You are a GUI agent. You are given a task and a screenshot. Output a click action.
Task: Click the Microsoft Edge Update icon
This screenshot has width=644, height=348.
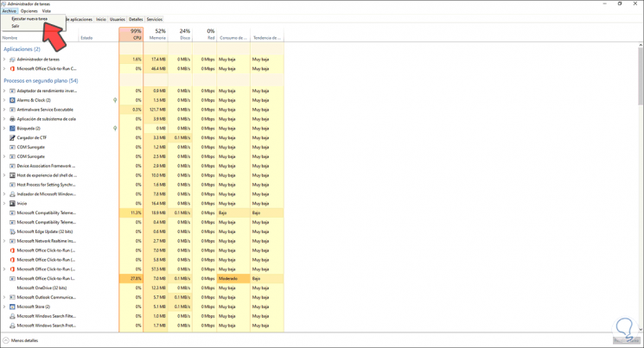click(12, 231)
